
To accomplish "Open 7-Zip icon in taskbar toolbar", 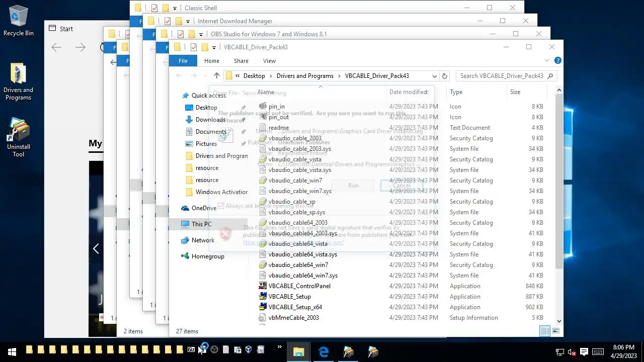I will tap(191, 349).
